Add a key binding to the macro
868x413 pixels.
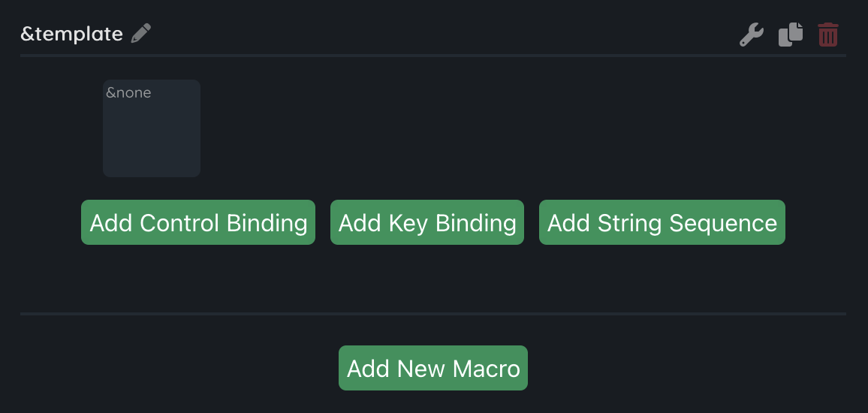(x=427, y=222)
